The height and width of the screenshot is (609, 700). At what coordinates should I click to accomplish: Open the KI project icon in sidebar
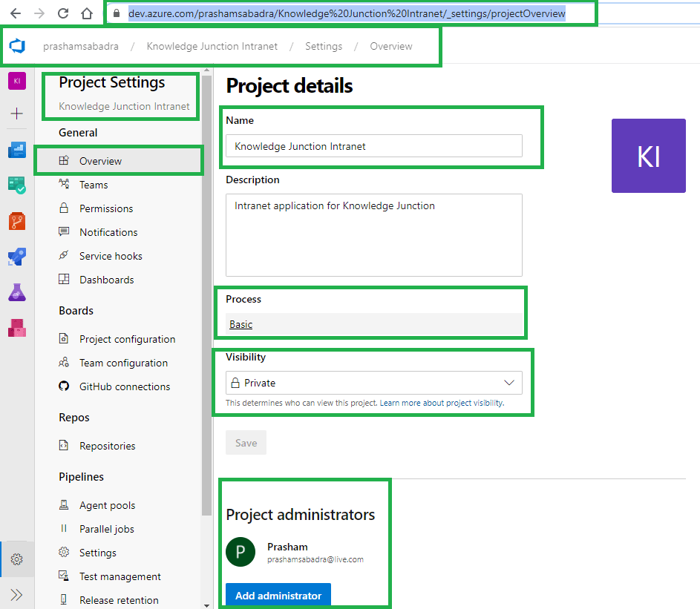(x=17, y=81)
